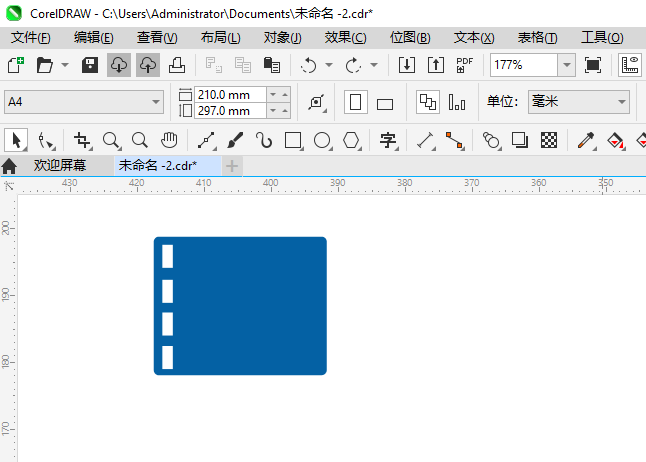Select the Connector tool

[x=455, y=141]
